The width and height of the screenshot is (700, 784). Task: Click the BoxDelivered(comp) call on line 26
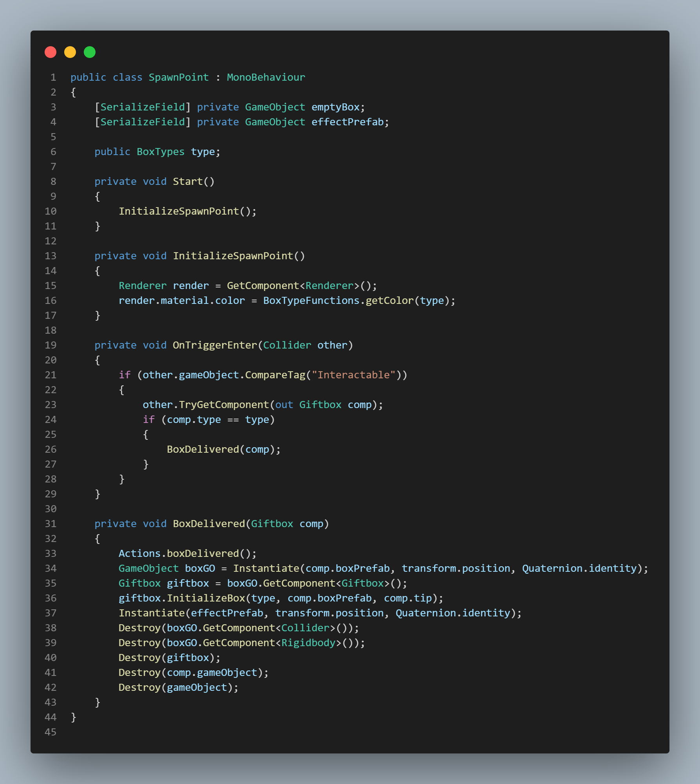tap(220, 449)
